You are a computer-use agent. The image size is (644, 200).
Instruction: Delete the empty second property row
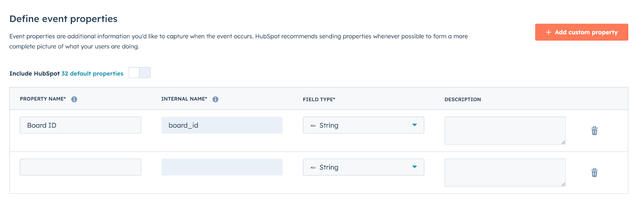pos(594,173)
